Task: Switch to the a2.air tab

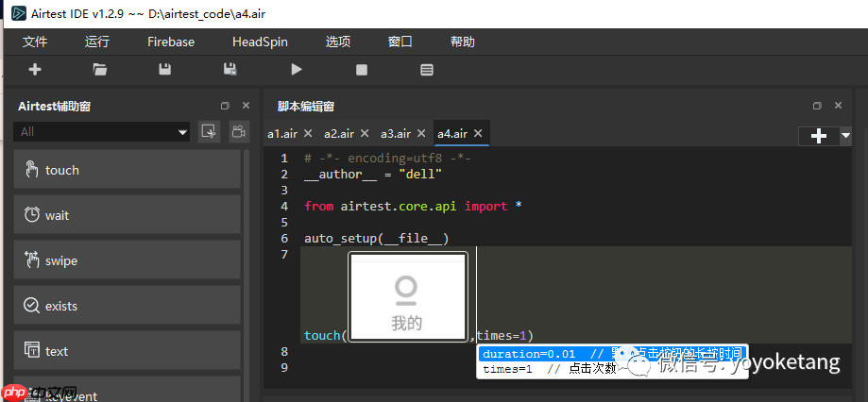Action: coord(339,134)
